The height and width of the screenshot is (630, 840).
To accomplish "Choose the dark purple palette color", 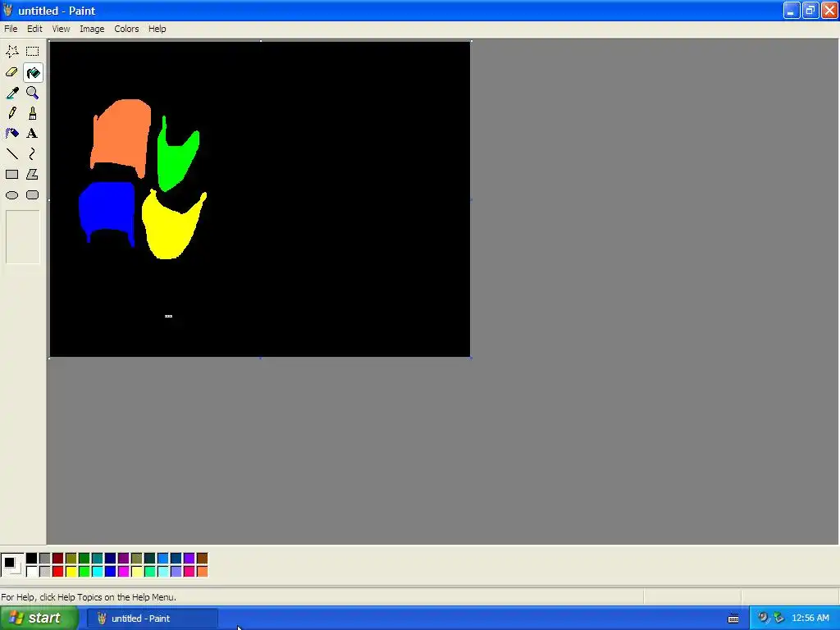I will (x=123, y=558).
